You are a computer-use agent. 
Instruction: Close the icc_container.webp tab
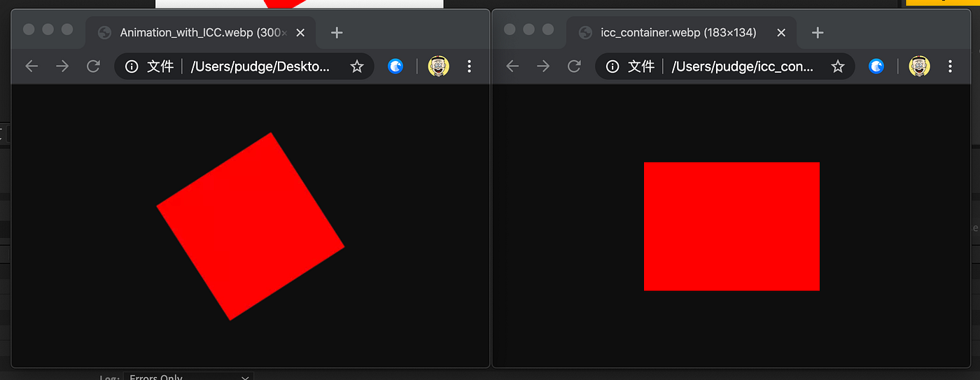coord(781,32)
